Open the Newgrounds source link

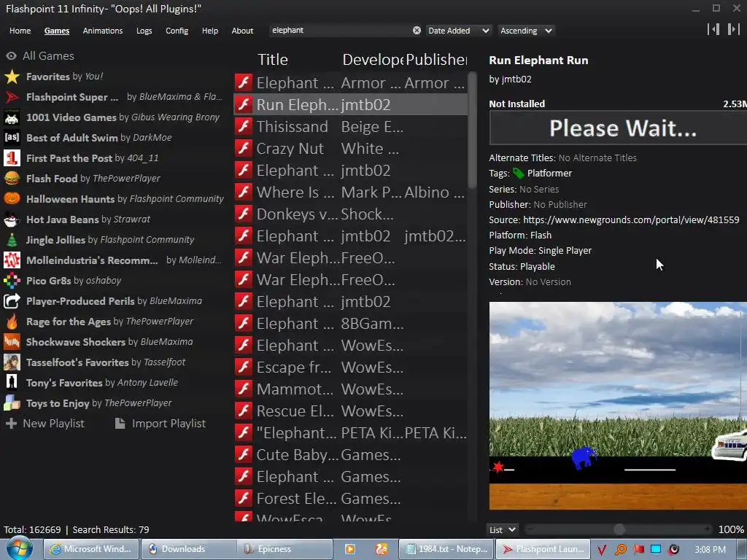631,220
